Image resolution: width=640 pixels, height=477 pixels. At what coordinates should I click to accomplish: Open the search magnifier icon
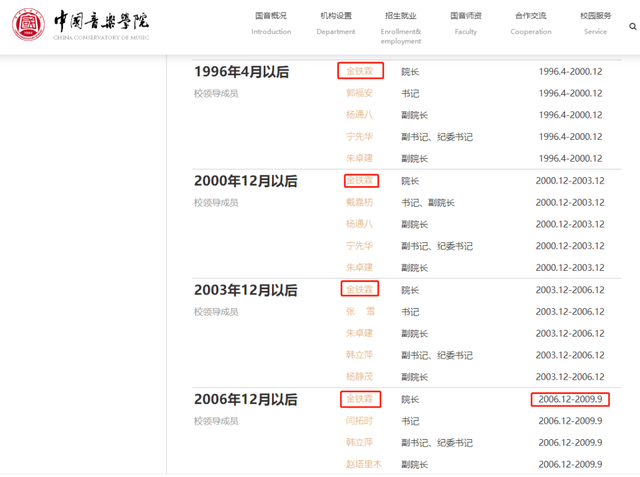633,27
